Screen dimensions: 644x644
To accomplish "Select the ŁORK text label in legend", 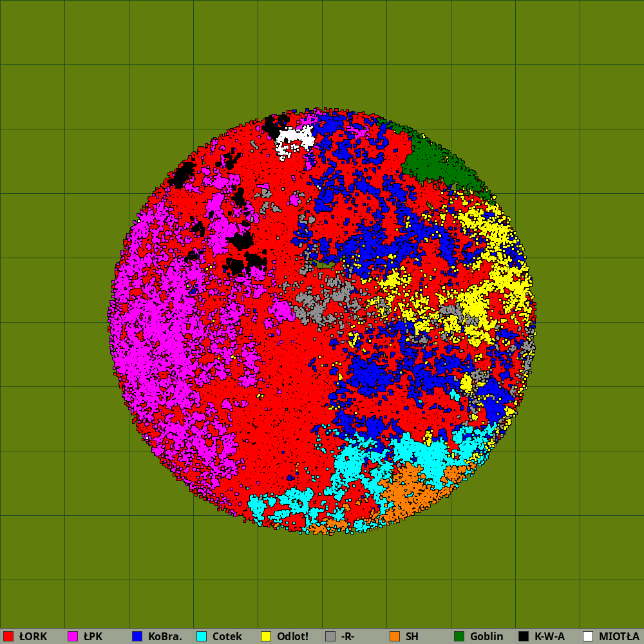I will click(33, 636).
